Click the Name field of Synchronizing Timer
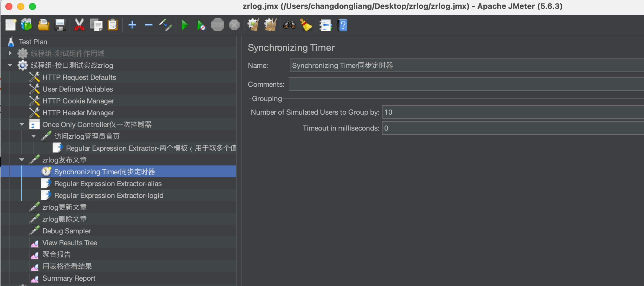 467,65
